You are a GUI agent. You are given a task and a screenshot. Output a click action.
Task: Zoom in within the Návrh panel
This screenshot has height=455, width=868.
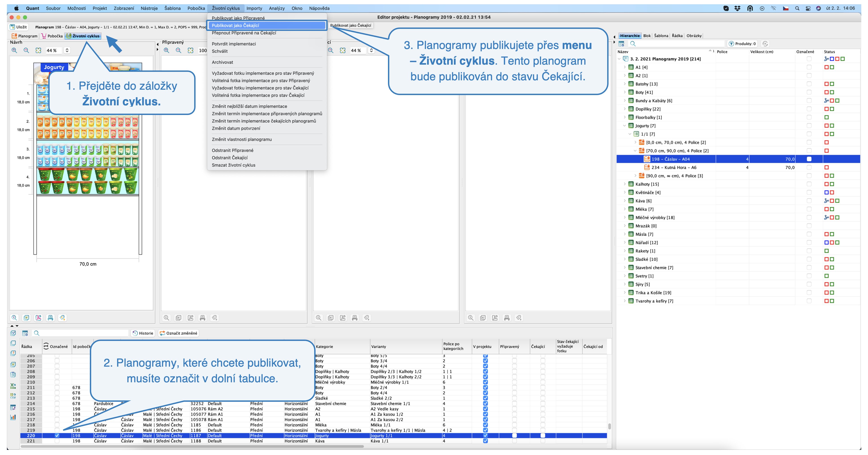click(14, 50)
